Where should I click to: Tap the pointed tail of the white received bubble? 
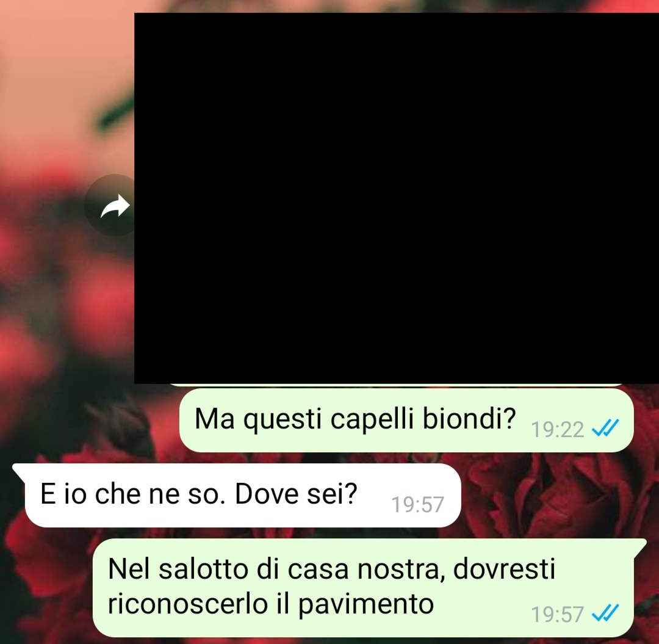pos(20,469)
